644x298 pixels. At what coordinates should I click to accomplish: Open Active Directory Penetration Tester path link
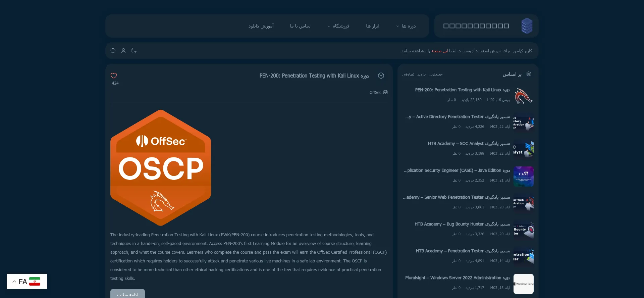[x=458, y=117]
